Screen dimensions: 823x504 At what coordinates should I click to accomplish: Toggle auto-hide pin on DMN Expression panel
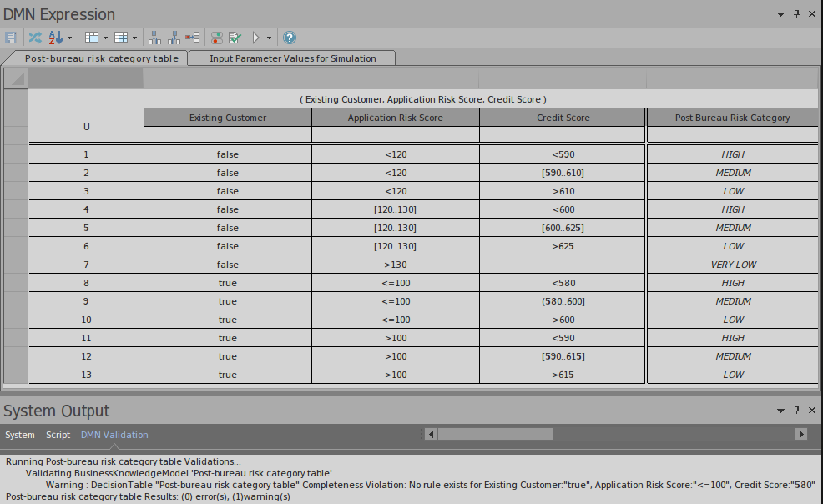[795, 14]
